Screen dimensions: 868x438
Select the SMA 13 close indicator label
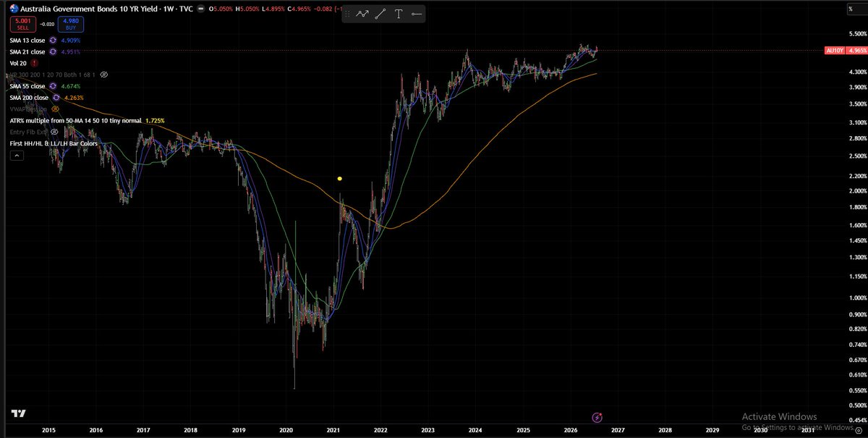27,41
